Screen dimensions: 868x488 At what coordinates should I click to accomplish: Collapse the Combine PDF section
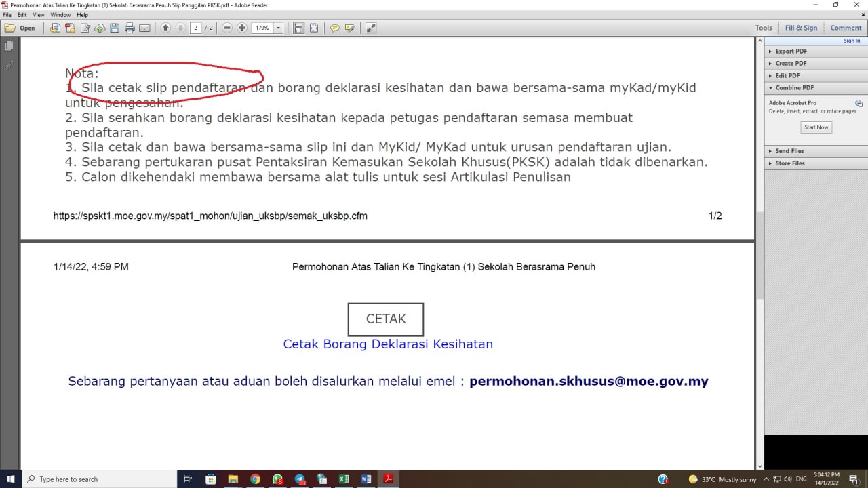pos(794,88)
